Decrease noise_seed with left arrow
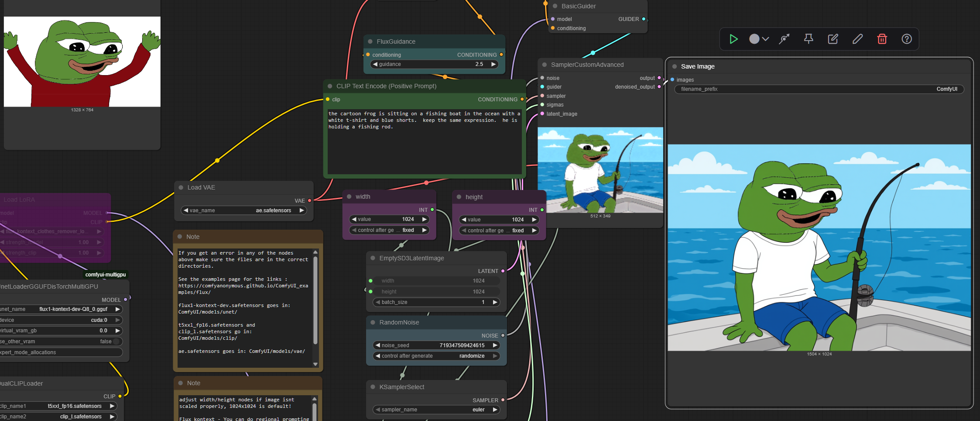The image size is (980, 421). coord(377,345)
